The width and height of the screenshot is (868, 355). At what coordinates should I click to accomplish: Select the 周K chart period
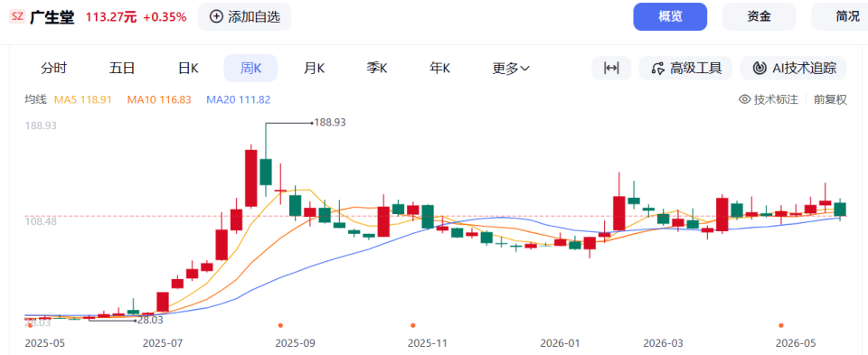pyautogui.click(x=250, y=68)
